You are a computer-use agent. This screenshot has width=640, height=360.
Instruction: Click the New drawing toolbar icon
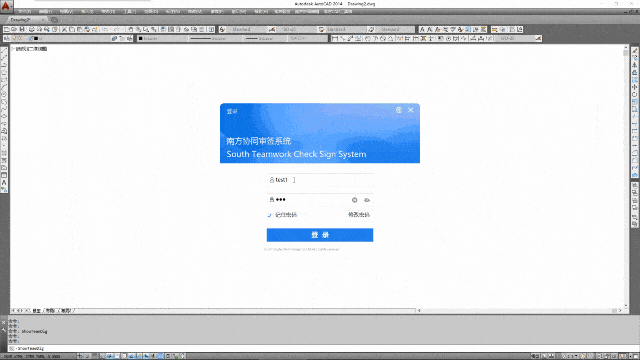pos(7,29)
